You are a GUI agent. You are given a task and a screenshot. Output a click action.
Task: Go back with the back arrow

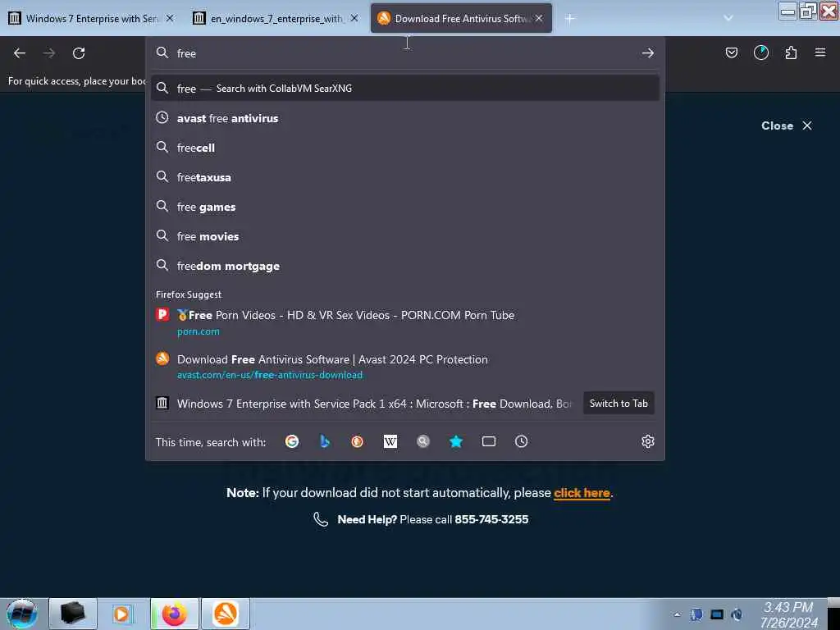[x=20, y=53]
